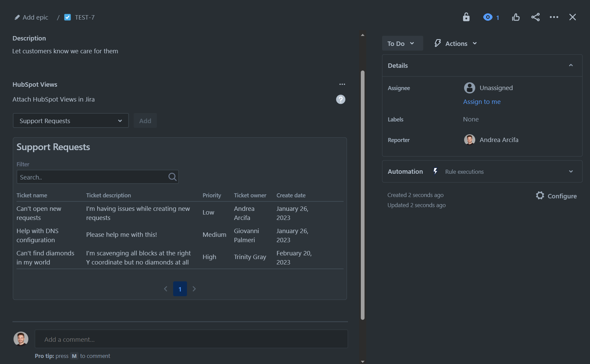Click "Help with DNS configuration" ticket

37,235
